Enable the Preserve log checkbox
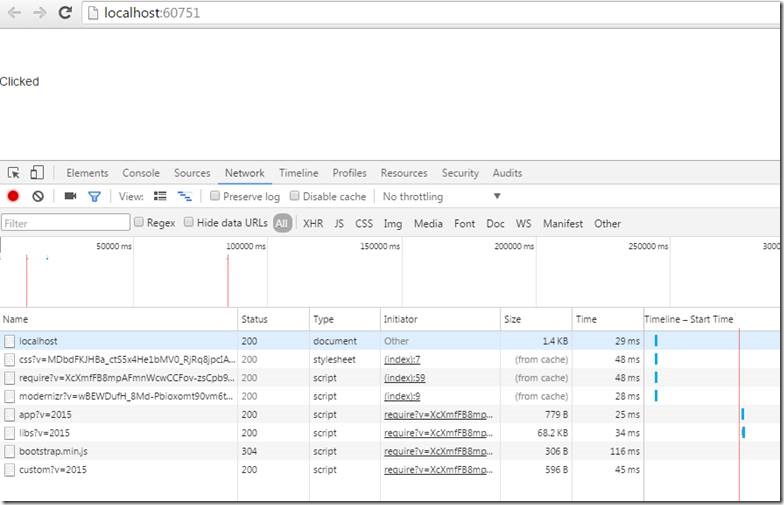784x505 pixels. pos(215,196)
